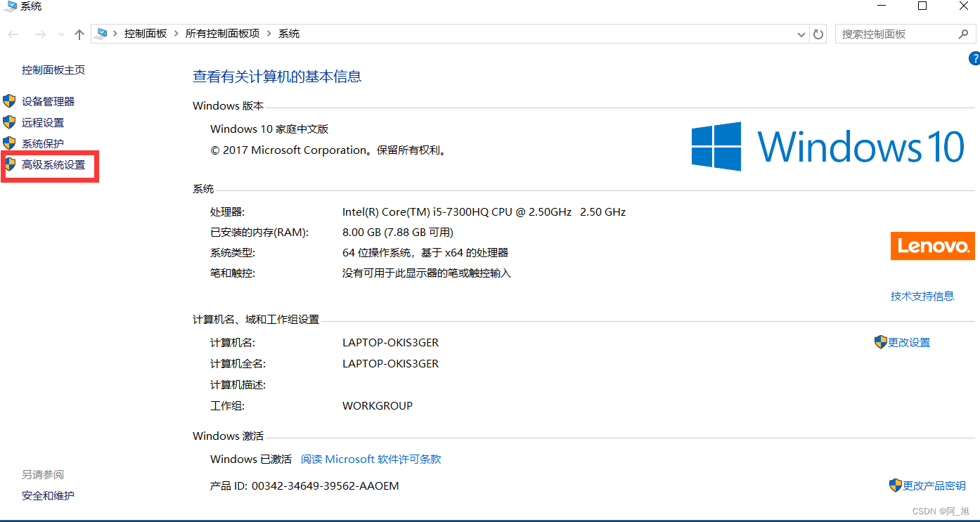Expand the chevron before 控制面板 breadcrumb
Screen dimensions: 980x522
[x=115, y=34]
